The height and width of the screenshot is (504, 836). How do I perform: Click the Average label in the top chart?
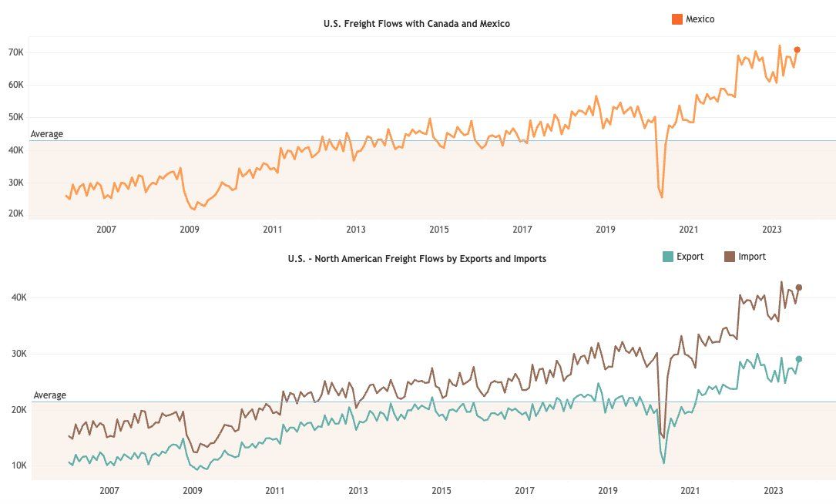[47, 134]
